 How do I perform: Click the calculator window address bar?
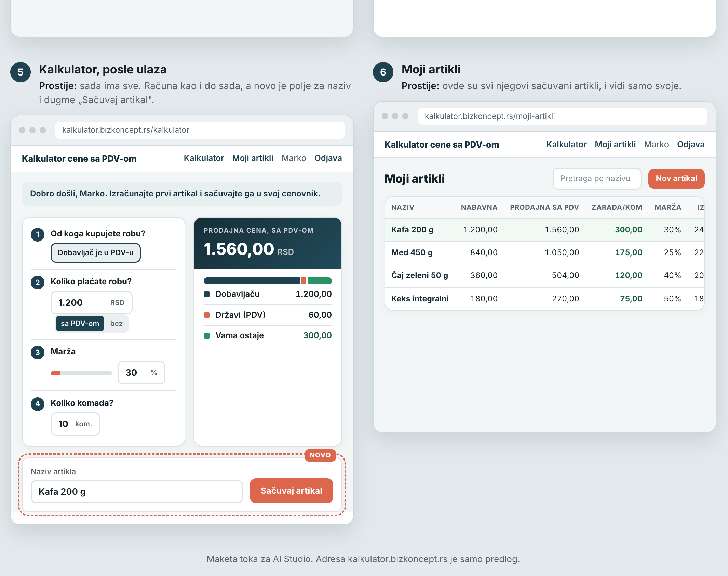click(200, 130)
